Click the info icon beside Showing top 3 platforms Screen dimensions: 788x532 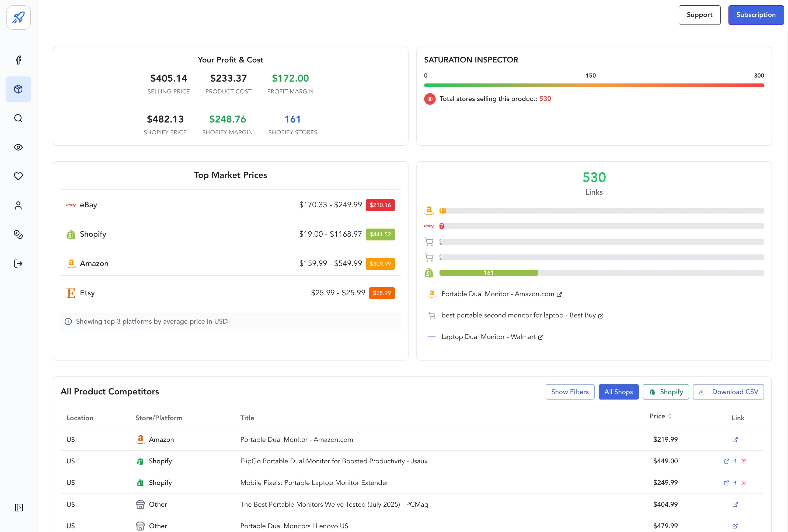point(68,321)
